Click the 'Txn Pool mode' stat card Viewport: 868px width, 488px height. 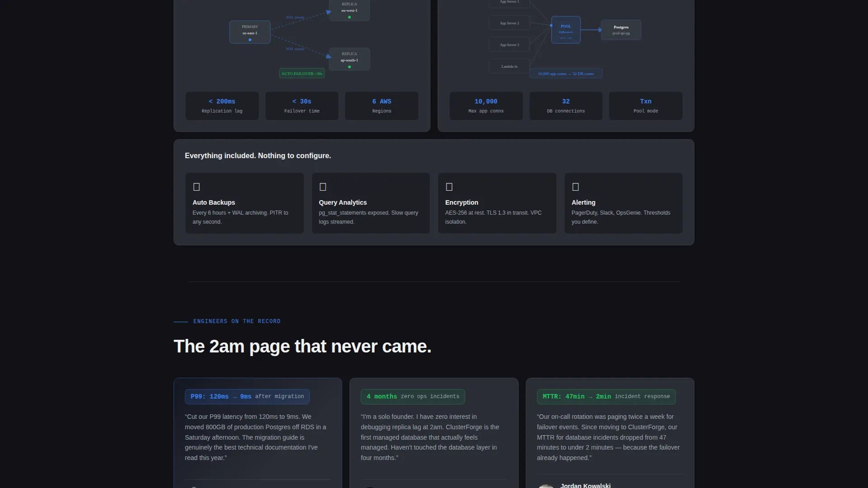pos(646,106)
